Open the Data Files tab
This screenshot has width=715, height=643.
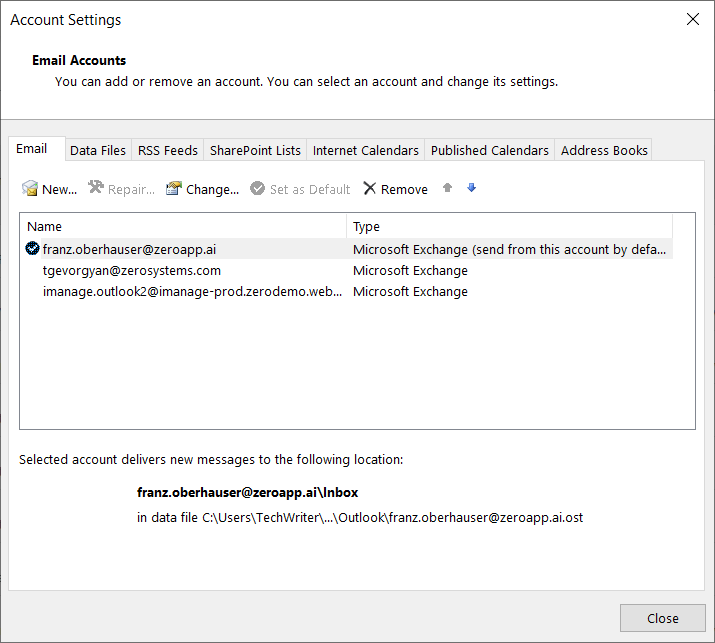[98, 150]
